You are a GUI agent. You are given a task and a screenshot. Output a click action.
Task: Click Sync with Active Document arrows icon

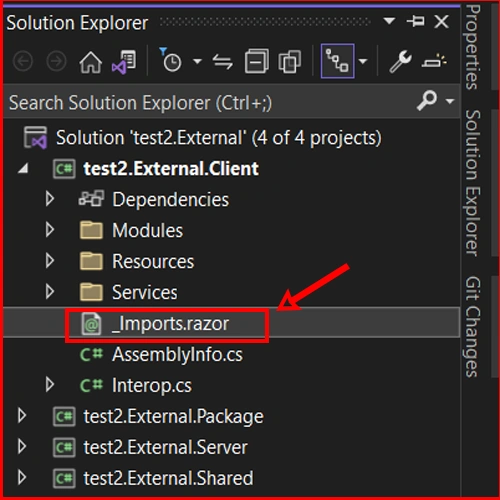(x=223, y=62)
